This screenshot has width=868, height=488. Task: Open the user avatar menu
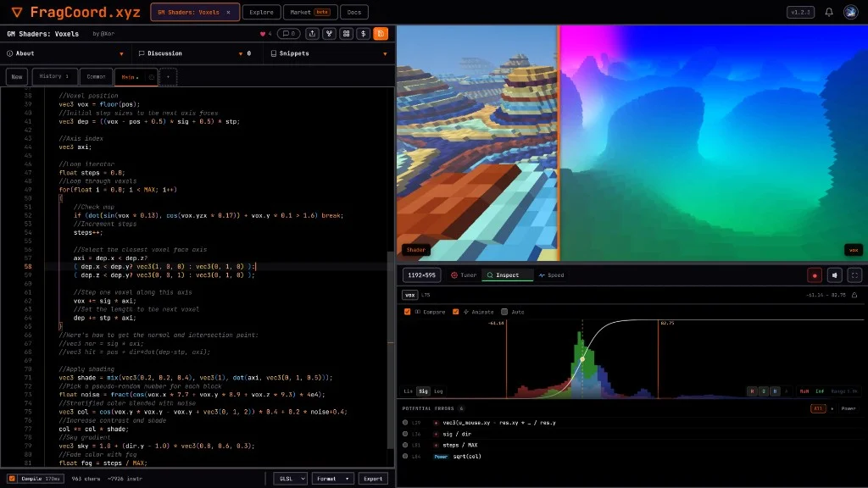[x=850, y=12]
